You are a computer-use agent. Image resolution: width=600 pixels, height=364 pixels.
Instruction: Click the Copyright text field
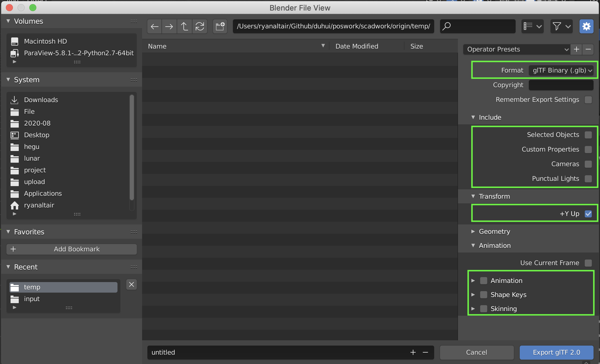coord(561,85)
